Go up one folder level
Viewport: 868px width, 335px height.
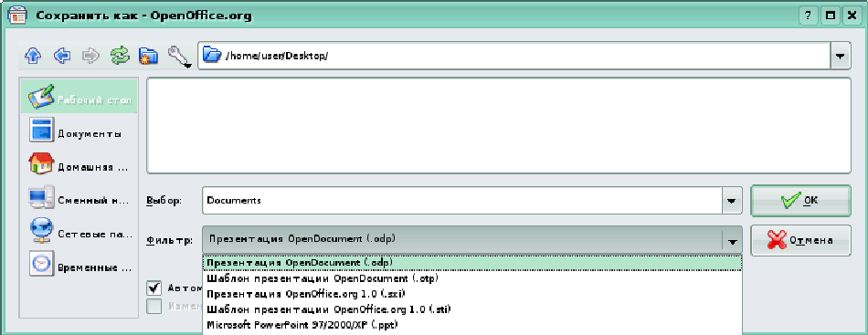[x=33, y=56]
